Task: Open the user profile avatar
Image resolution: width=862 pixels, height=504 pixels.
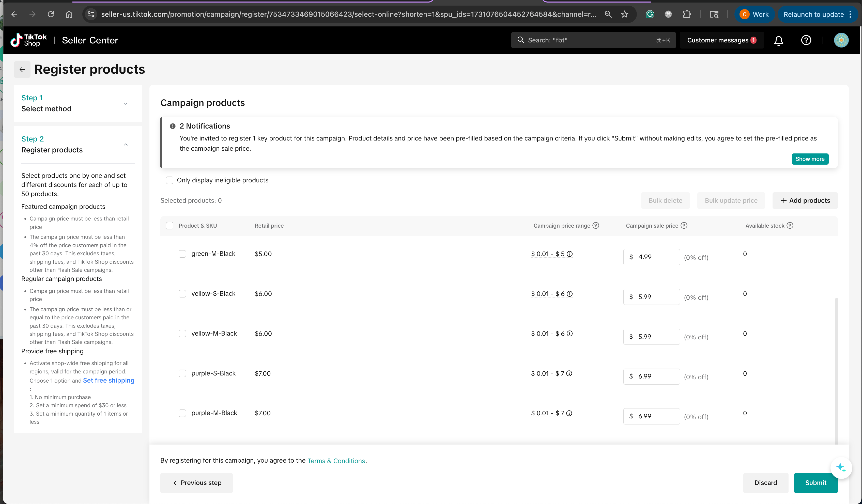Action: (x=841, y=40)
